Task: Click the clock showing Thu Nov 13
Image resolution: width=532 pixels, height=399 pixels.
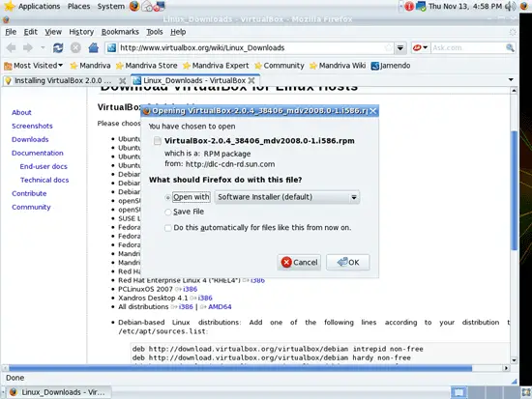Action: pyautogui.click(x=465, y=6)
